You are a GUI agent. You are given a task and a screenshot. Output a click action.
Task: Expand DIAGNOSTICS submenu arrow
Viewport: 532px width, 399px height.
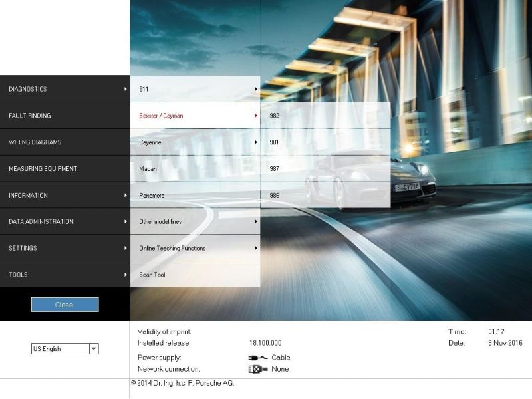coord(125,89)
